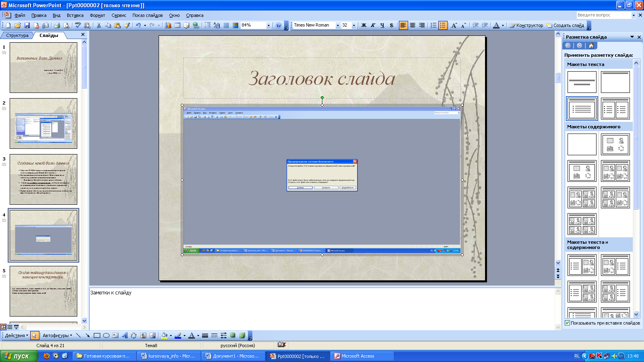Align text left
Image resolution: width=644 pixels, height=362 pixels.
tap(403, 25)
